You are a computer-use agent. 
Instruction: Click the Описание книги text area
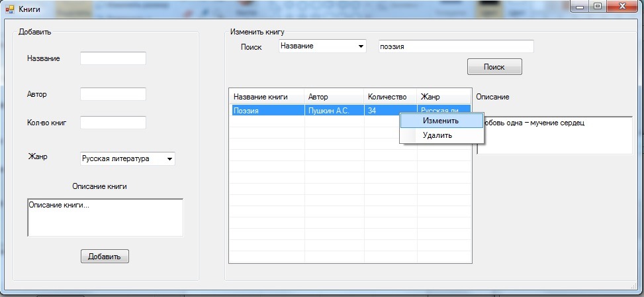point(105,217)
